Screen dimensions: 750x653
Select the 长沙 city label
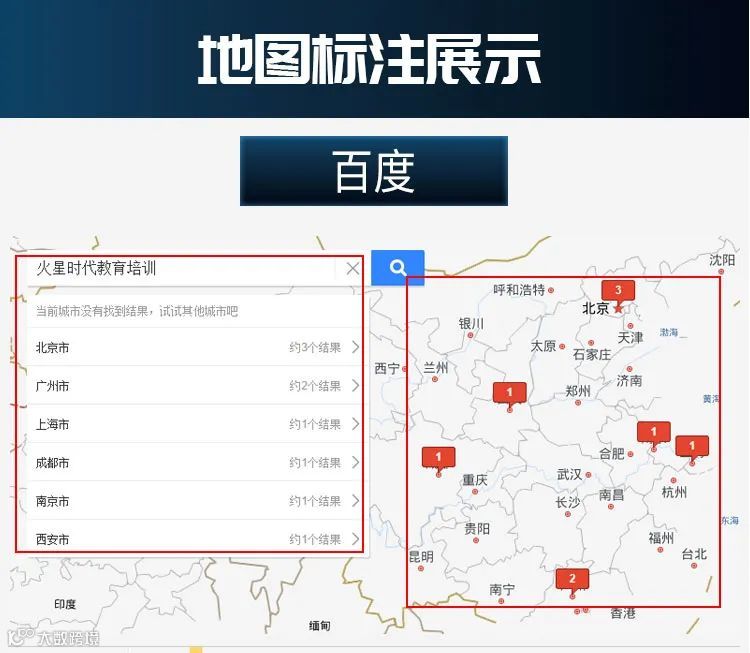tap(567, 502)
